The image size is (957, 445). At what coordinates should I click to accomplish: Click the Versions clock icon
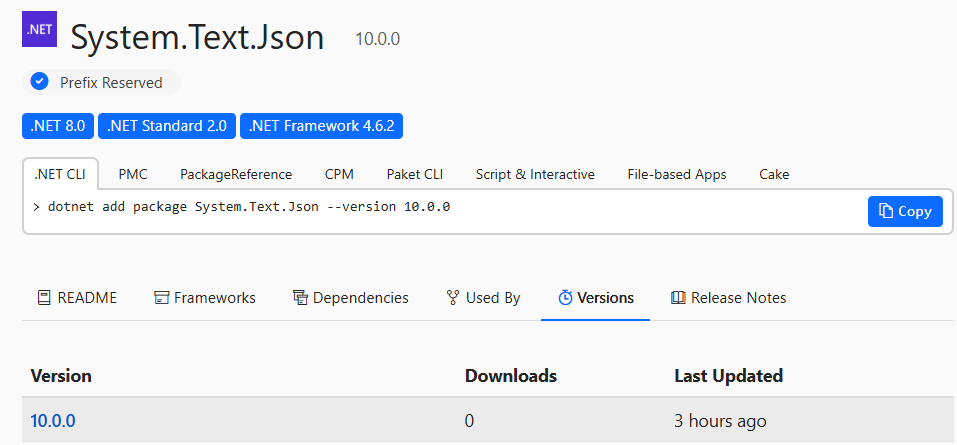[x=565, y=298]
